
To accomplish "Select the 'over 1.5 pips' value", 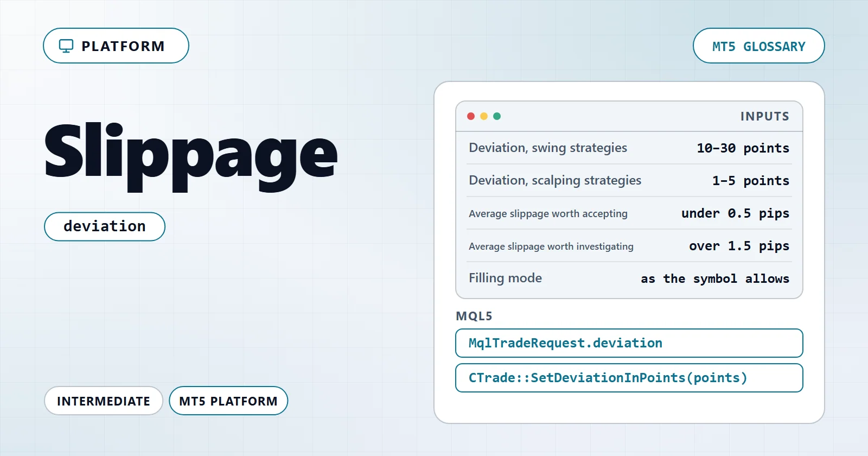I will tap(739, 246).
